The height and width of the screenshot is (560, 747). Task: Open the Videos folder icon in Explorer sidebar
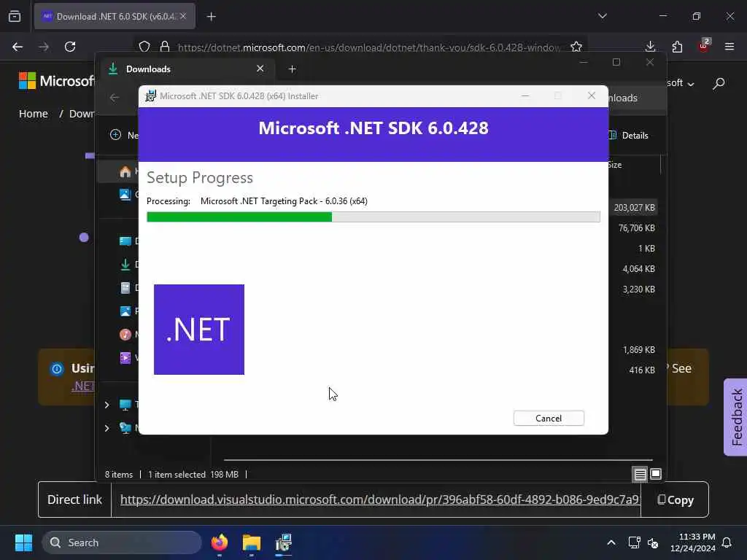pos(125,357)
